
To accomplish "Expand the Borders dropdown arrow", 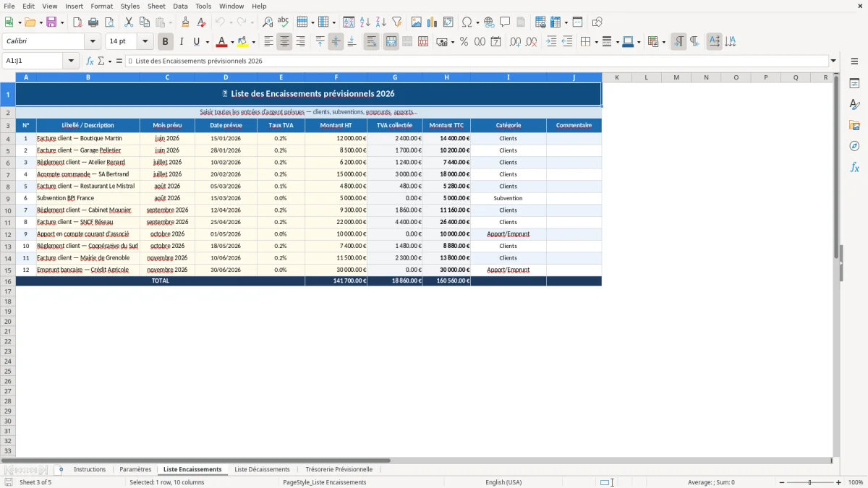I will tap(595, 42).
